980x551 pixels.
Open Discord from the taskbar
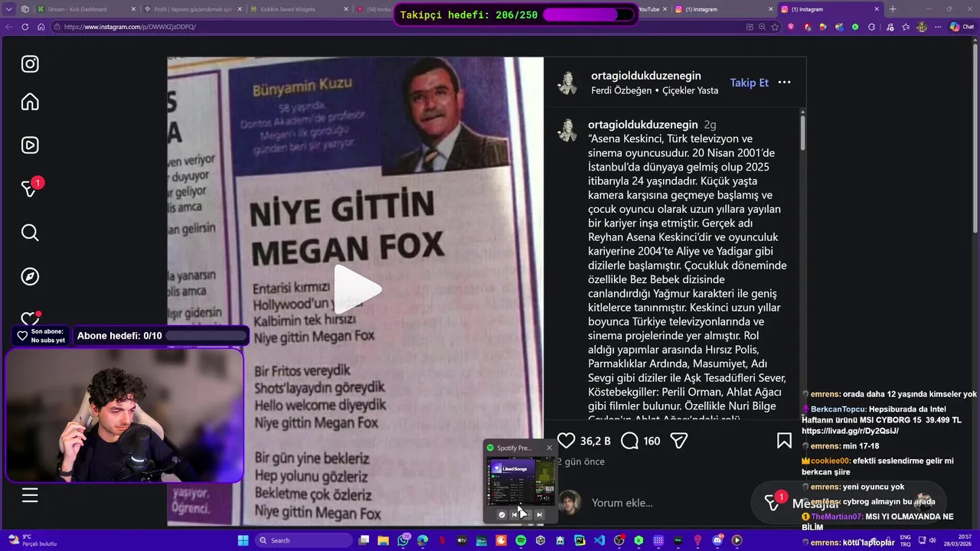717,540
